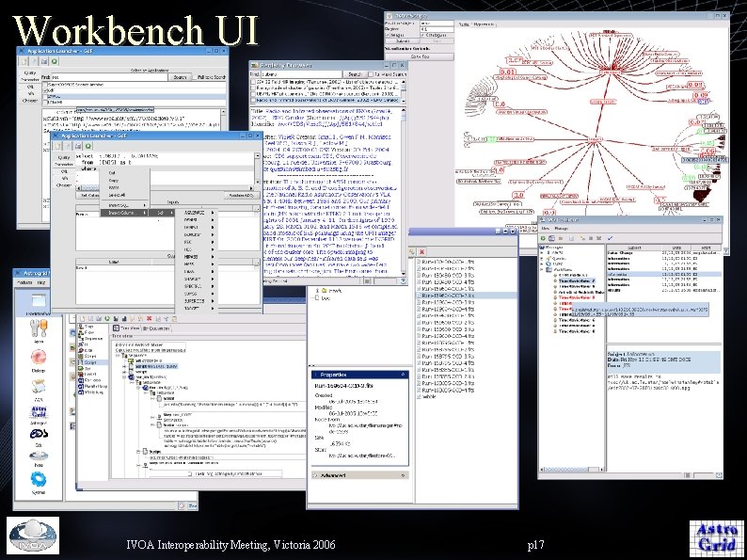This screenshot has width=747, height=560.
Task: Click Go to Top button in graph window
Action: [x=420, y=56]
